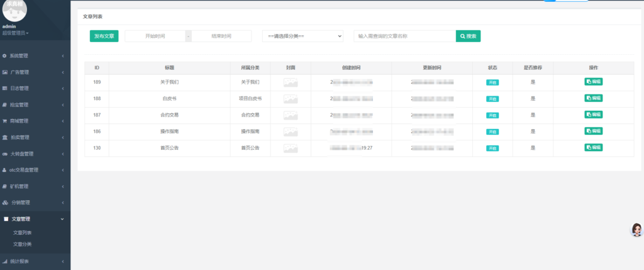Click the 发布文章 button
This screenshot has height=270, width=644.
104,37
